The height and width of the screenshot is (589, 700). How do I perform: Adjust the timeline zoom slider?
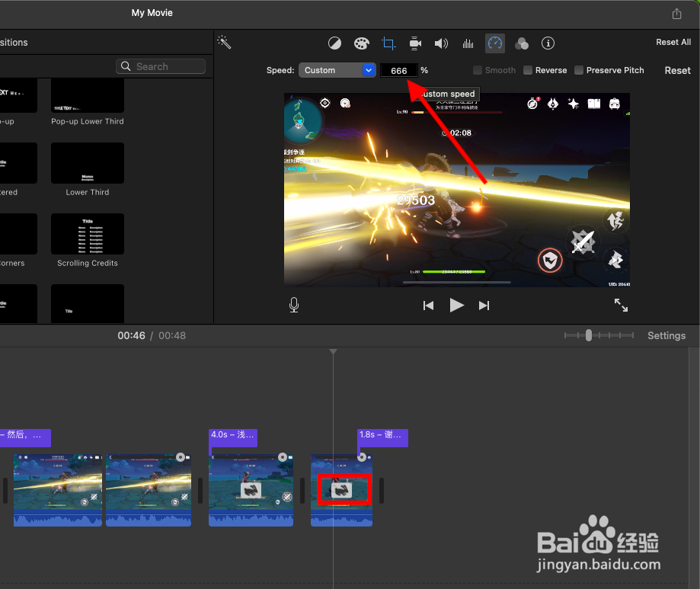pos(589,335)
